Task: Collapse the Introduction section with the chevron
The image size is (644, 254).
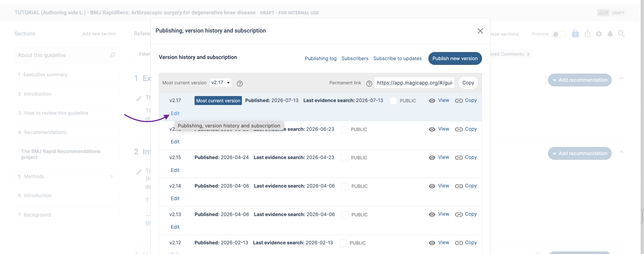Action: [621, 152]
